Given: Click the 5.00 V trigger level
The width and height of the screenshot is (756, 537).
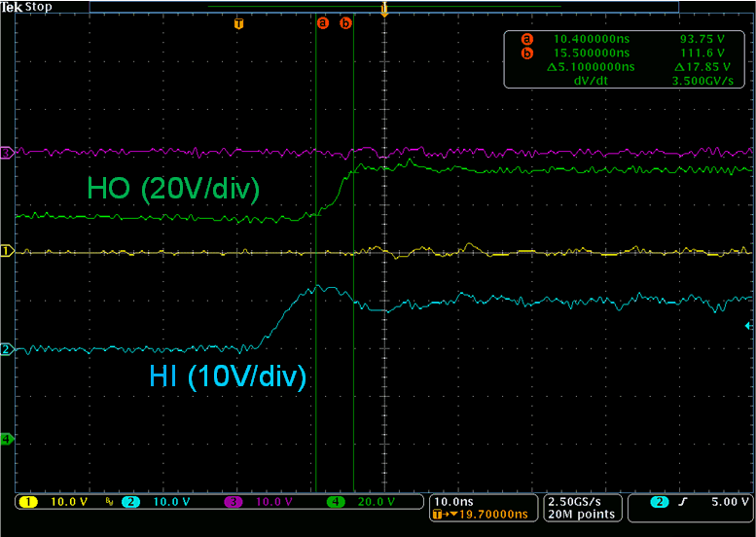Looking at the screenshot, I should 731,502.
